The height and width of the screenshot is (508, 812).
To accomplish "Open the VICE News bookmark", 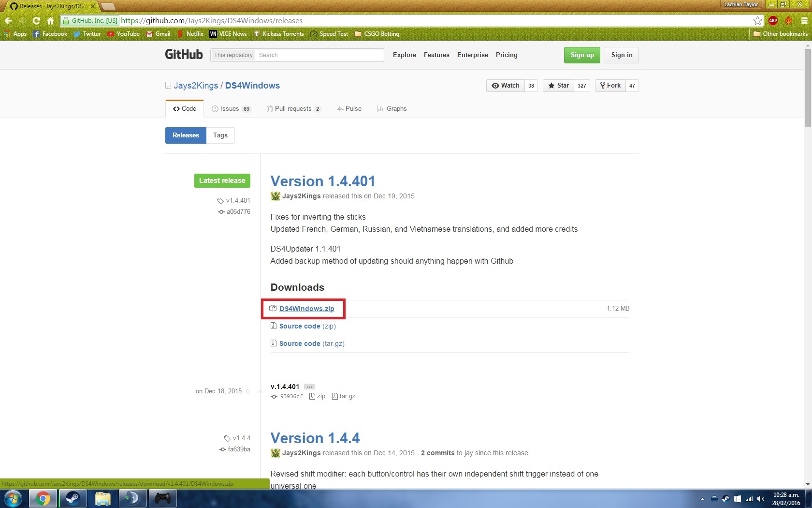I will [228, 34].
